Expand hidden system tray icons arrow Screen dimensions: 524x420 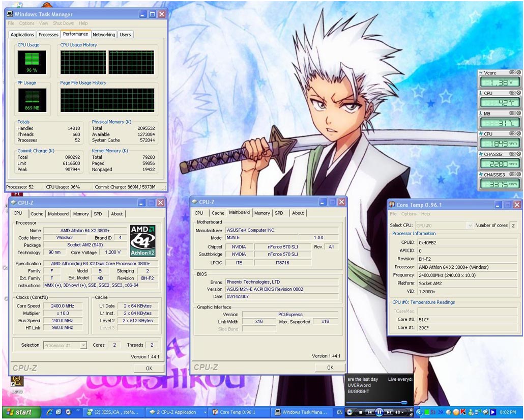(x=419, y=412)
